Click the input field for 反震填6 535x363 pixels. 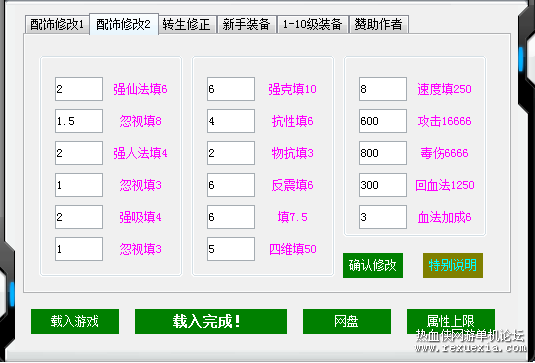coord(231,185)
